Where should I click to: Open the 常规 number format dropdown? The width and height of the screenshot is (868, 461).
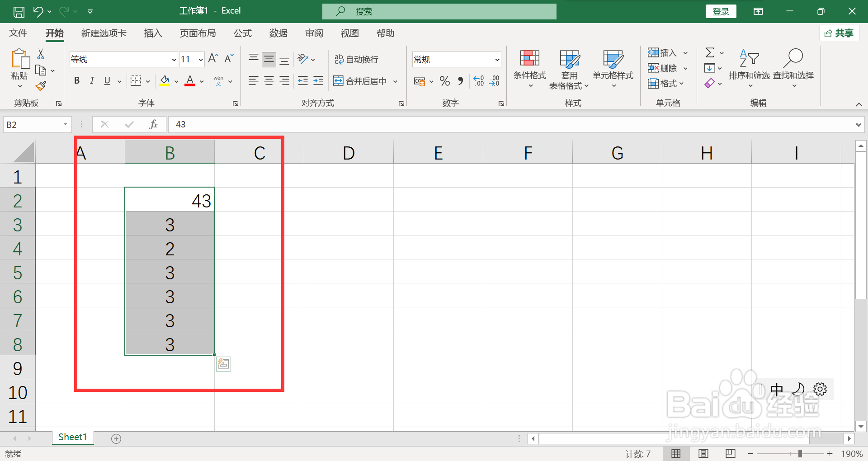(497, 60)
